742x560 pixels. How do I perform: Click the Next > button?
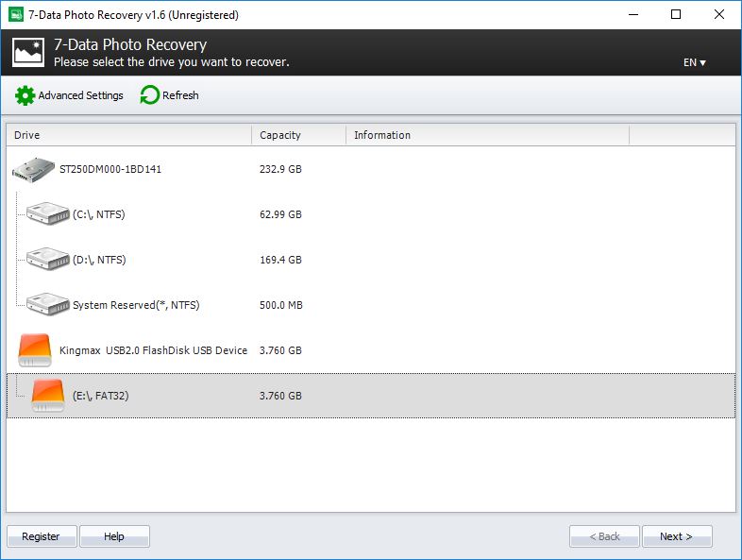pos(677,536)
